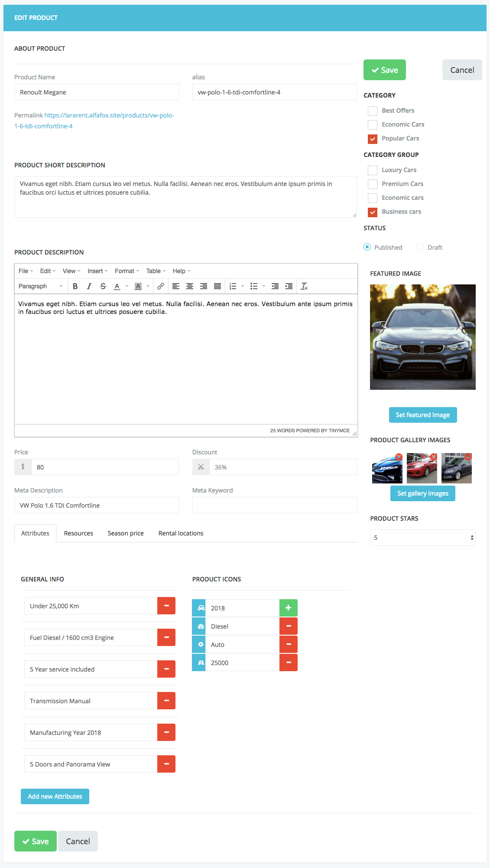Click the background color A icon
The height and width of the screenshot is (868, 490).
138,286
